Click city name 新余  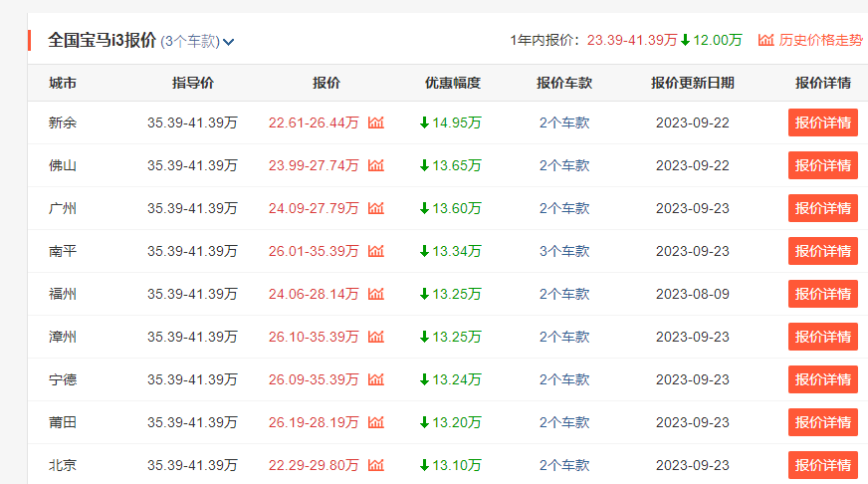click(63, 122)
